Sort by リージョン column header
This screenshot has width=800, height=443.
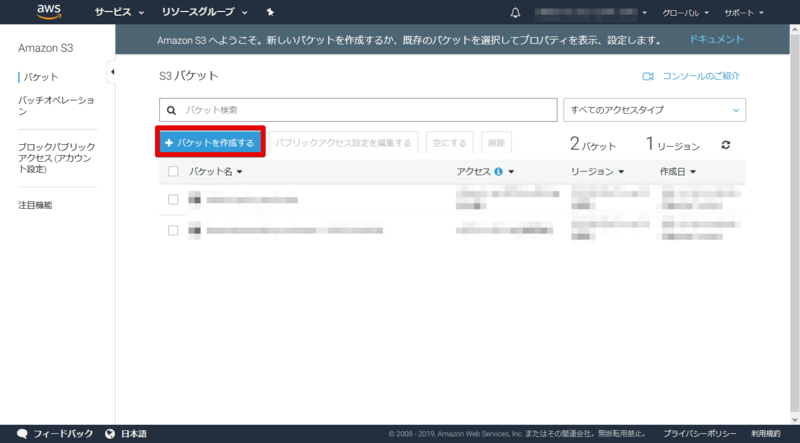click(x=597, y=172)
